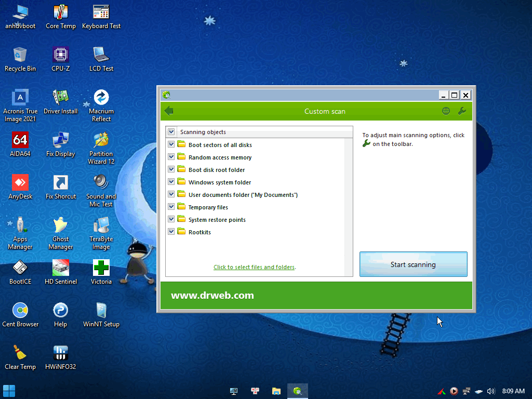Click the scan list vertical scrollbar
Screen dimensions: 532x399
click(349, 207)
